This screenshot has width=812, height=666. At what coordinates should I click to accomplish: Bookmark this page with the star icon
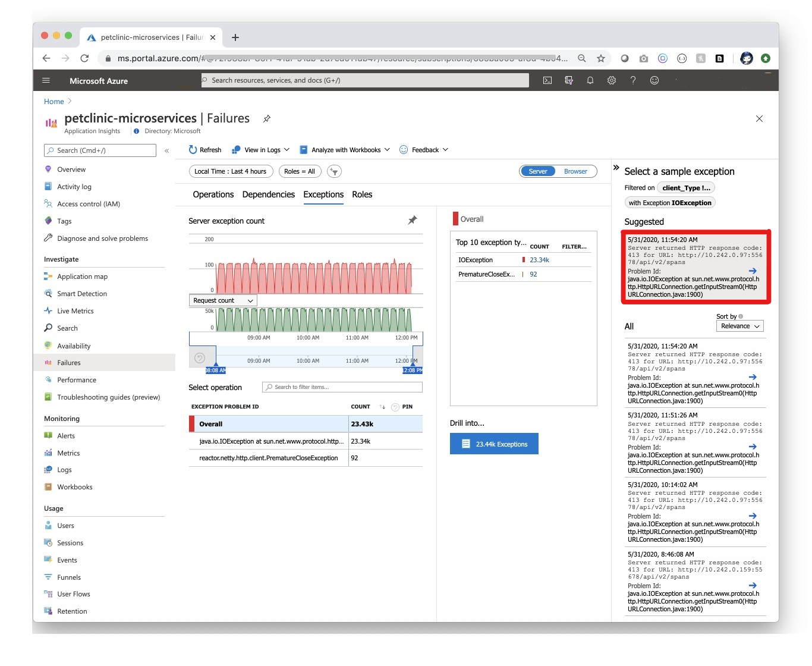point(601,58)
